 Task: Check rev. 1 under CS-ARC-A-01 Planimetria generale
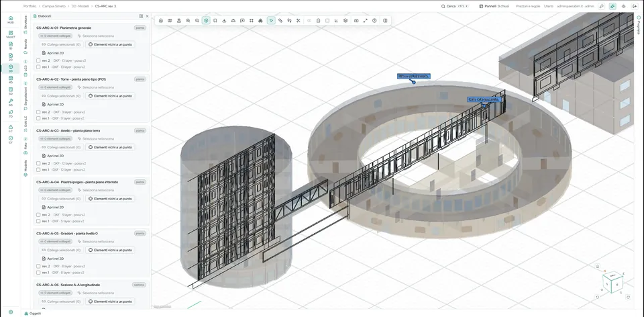click(x=38, y=66)
